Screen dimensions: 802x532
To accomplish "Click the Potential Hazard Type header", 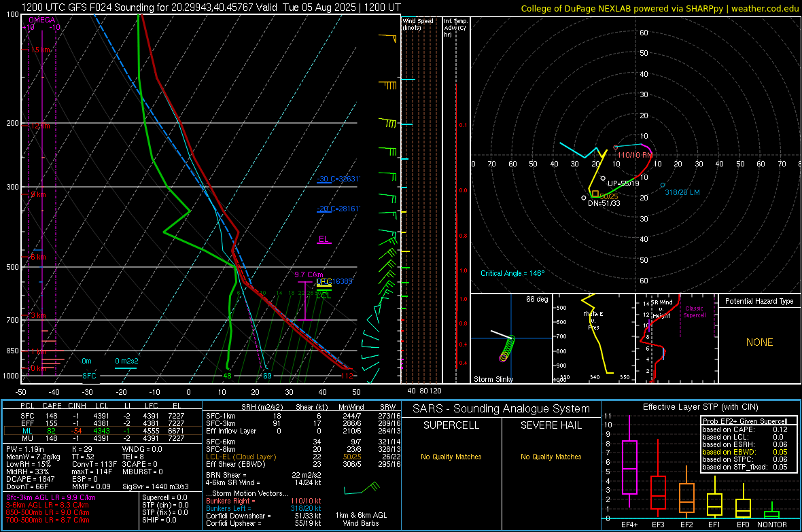I will (759, 301).
